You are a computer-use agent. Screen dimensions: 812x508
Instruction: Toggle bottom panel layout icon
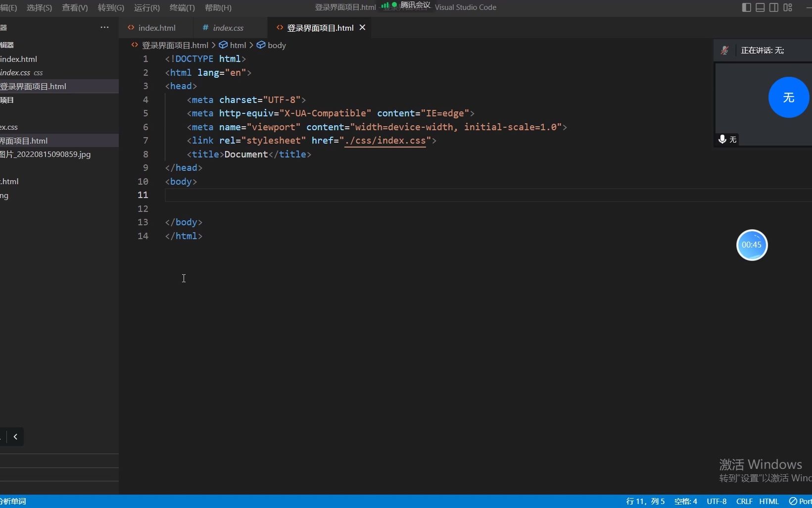coord(760,7)
